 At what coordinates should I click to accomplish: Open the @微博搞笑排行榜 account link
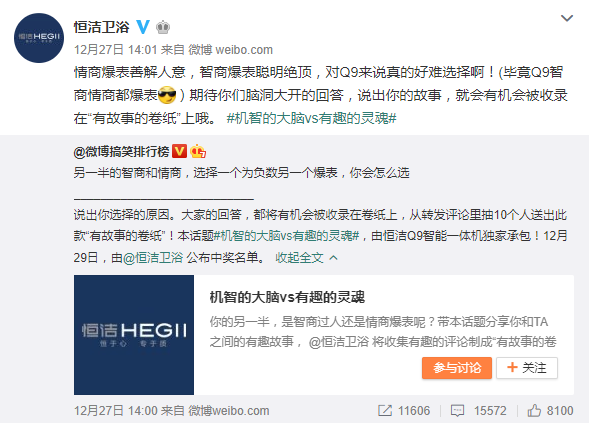121,152
